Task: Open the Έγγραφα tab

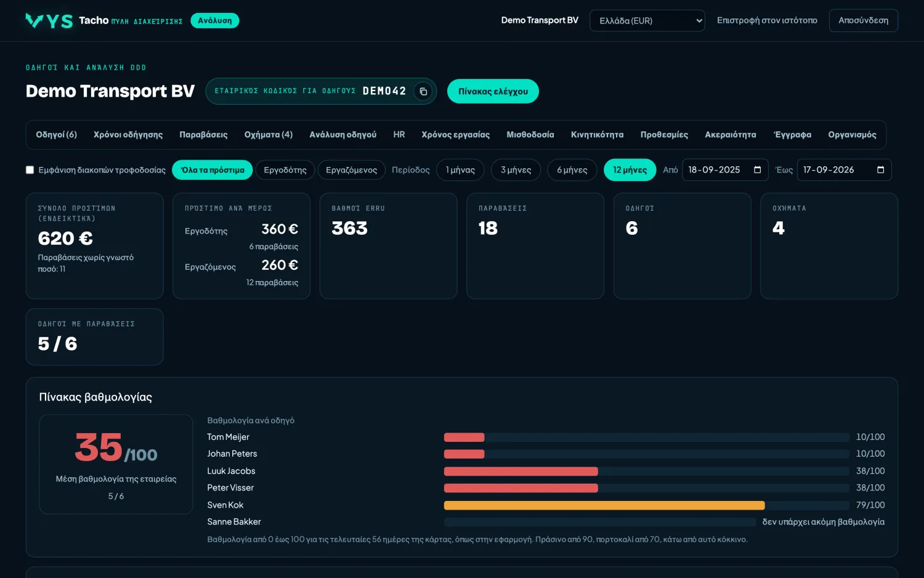Action: point(793,135)
